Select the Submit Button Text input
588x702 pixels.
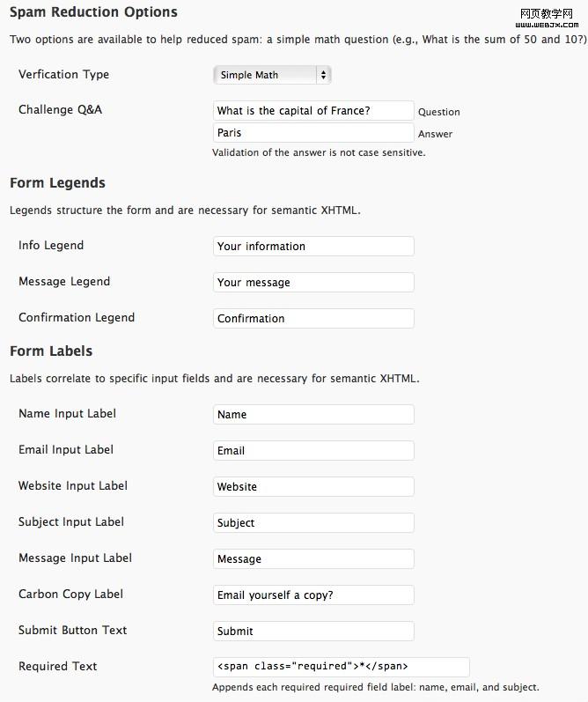point(313,632)
